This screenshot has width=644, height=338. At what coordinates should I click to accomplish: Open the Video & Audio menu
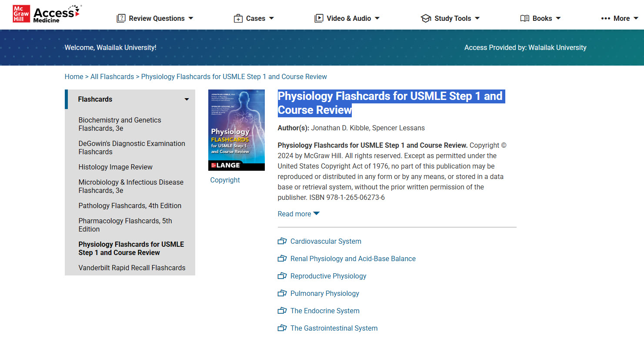[x=347, y=18]
